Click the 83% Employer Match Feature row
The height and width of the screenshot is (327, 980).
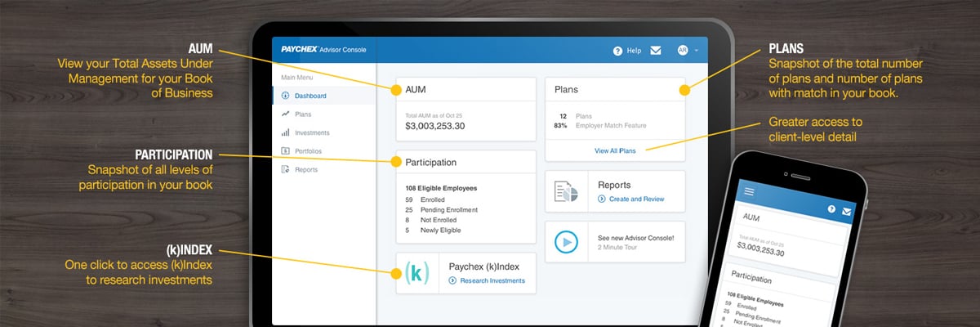(x=600, y=126)
